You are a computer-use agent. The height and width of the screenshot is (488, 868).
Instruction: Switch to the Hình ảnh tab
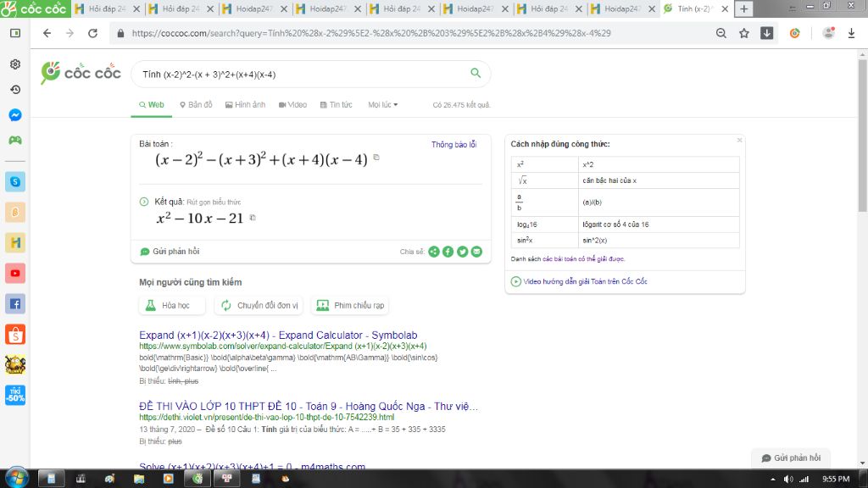click(245, 104)
